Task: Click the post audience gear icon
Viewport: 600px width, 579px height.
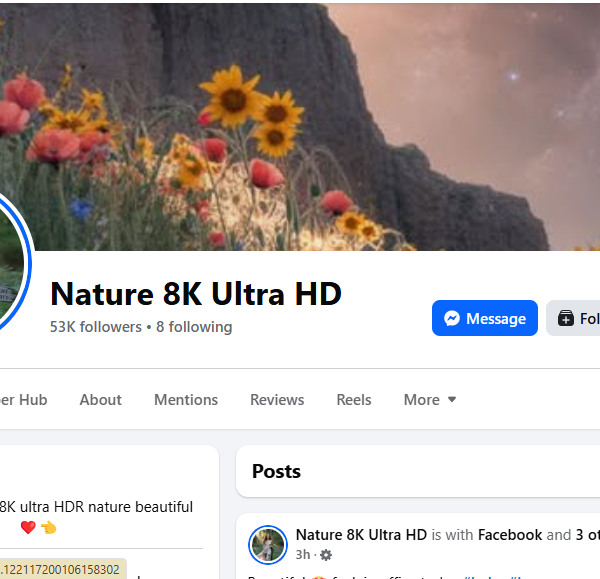Action: 326,555
